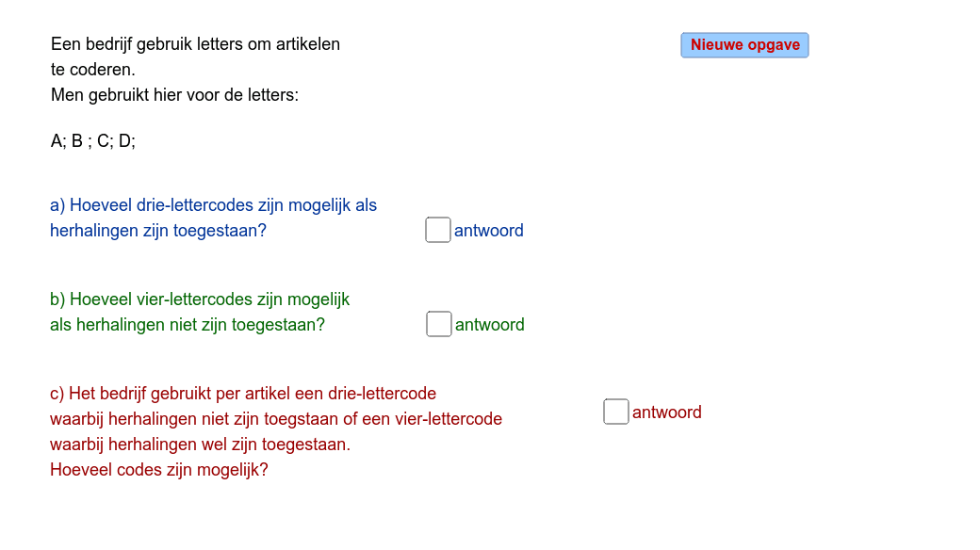Click 'b) Hoeveel vier-lettercodes zijn mogelijk'
Image resolution: width=980 pixels, height=550 pixels.
[200, 299]
